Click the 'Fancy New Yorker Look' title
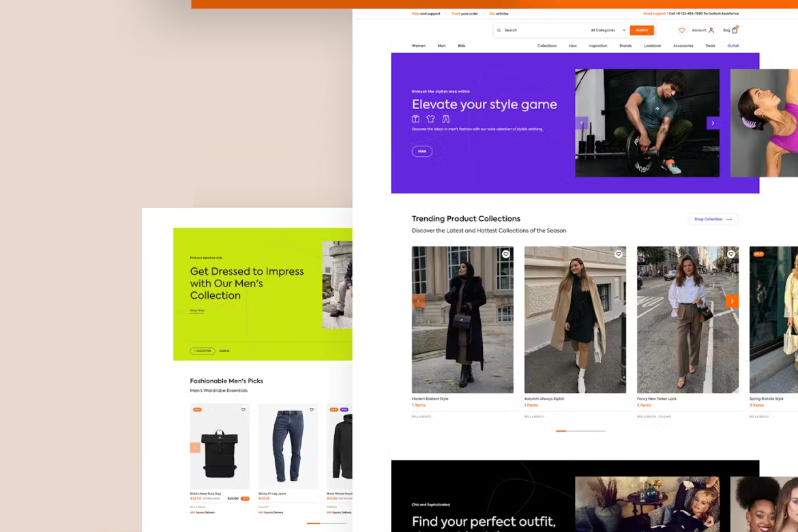Image resolution: width=798 pixels, height=532 pixels. [657, 399]
